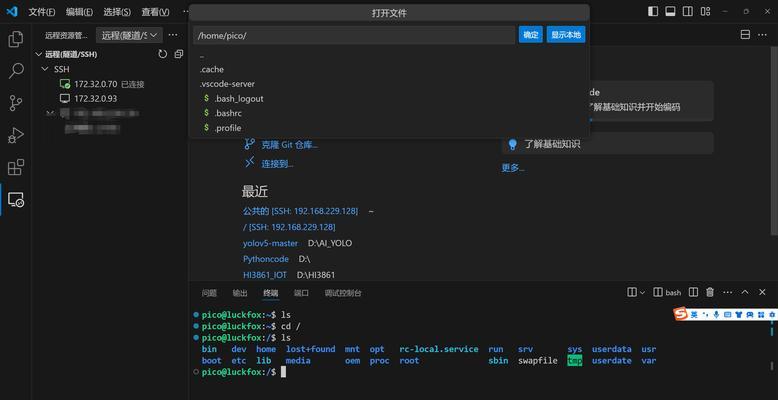778x400 pixels.
Task: Click the /home/pico/ path input field
Action: pyautogui.click(x=354, y=35)
